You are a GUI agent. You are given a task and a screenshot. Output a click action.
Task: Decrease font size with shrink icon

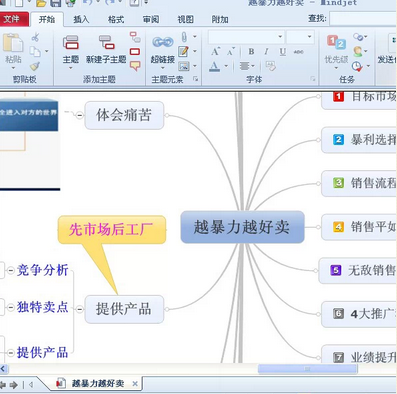pyautogui.click(x=231, y=52)
